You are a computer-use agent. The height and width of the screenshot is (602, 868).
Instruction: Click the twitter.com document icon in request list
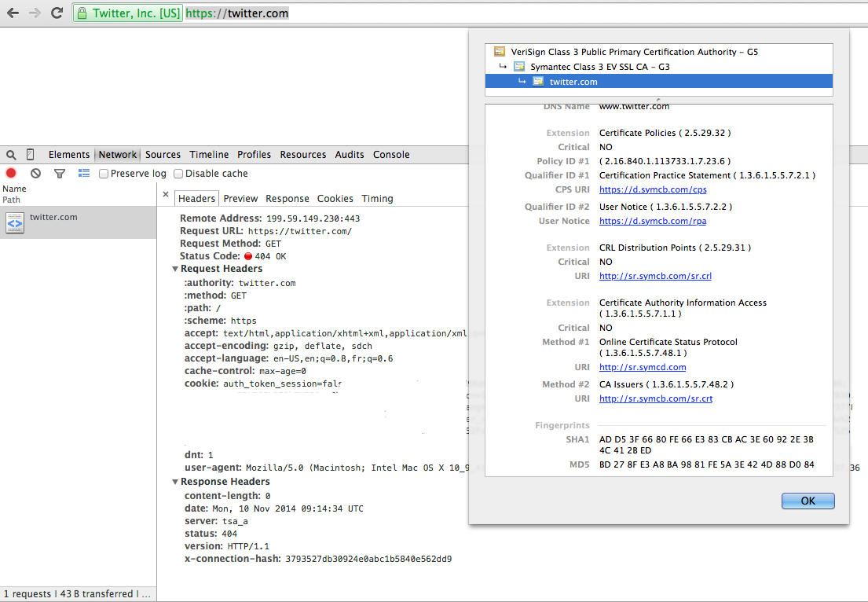point(15,223)
